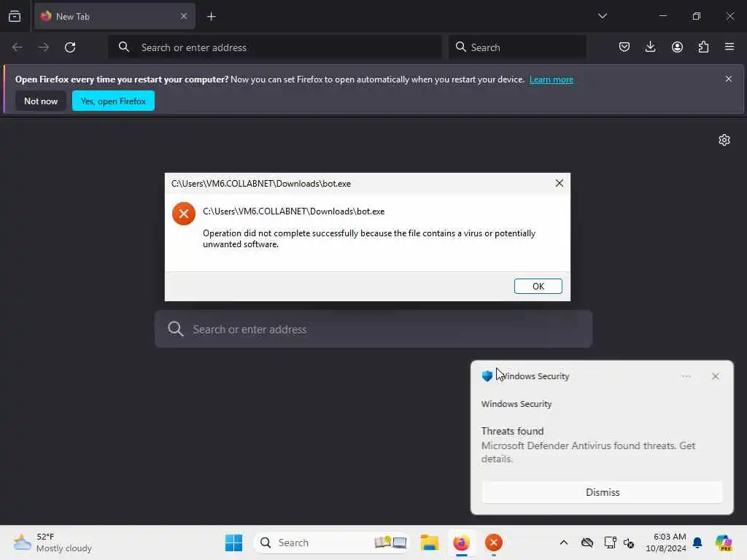Screen dimensions: 747x560
Task: Open the OneDrive cloud tray icon
Action: [x=587, y=542]
